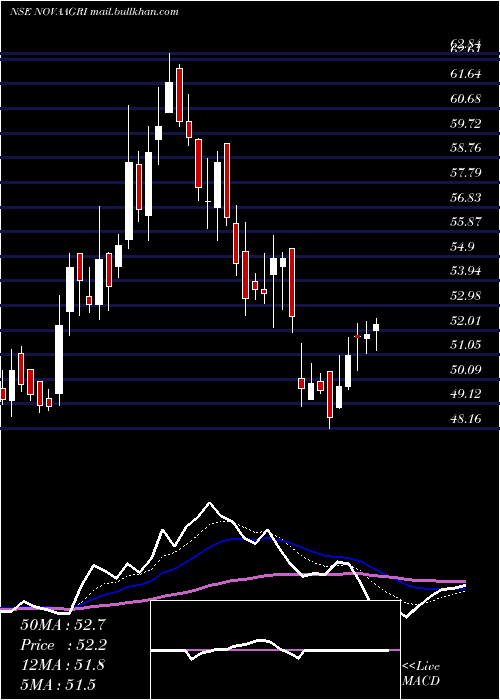Viewport: 500px width, 700px height.
Task: Click the 52.01 price axis label
Action: point(466,321)
